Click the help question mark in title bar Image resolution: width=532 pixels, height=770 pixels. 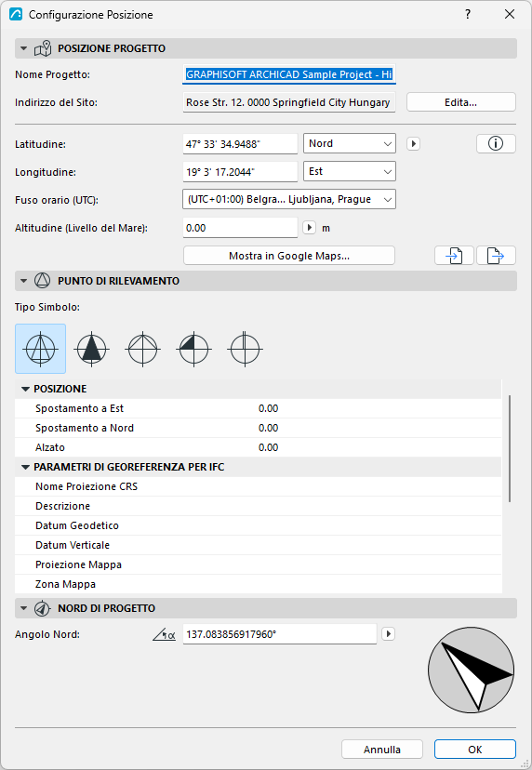[468, 14]
